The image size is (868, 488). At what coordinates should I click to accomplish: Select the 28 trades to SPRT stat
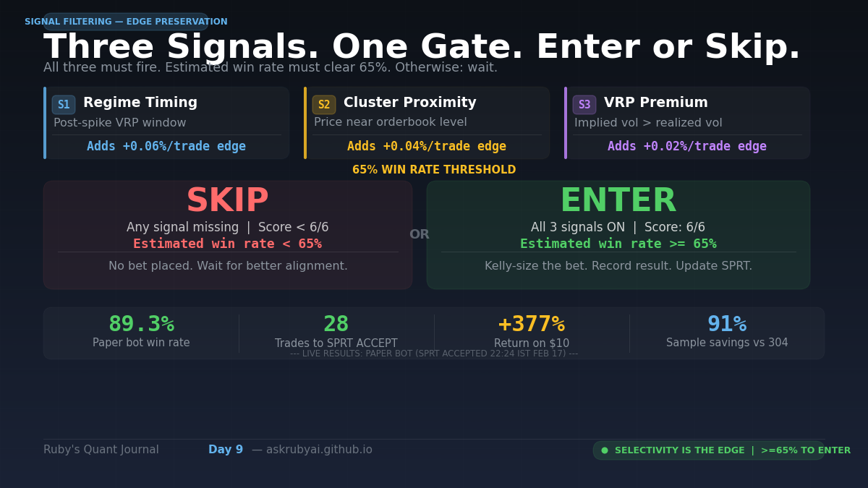(336, 325)
